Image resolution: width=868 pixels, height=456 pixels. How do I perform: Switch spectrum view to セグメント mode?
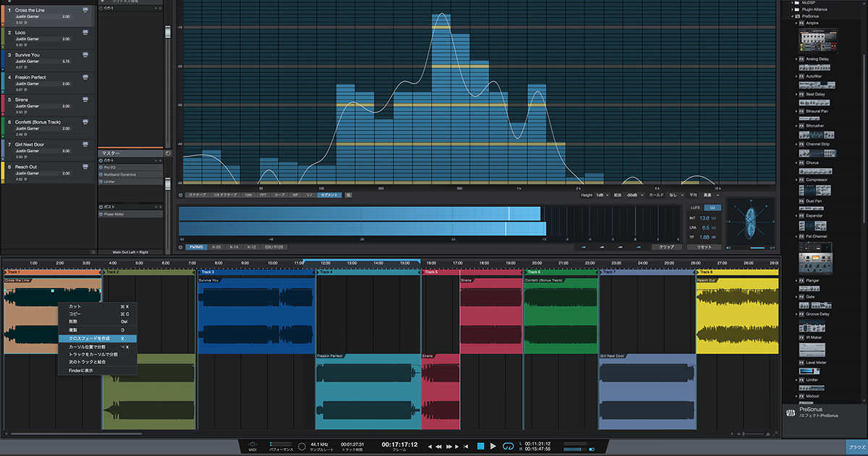(329, 195)
